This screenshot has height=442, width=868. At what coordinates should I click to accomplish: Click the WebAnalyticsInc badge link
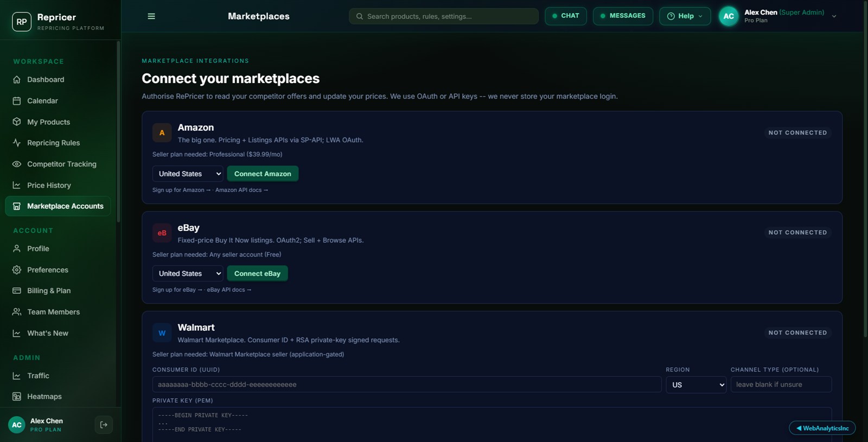coord(822,428)
